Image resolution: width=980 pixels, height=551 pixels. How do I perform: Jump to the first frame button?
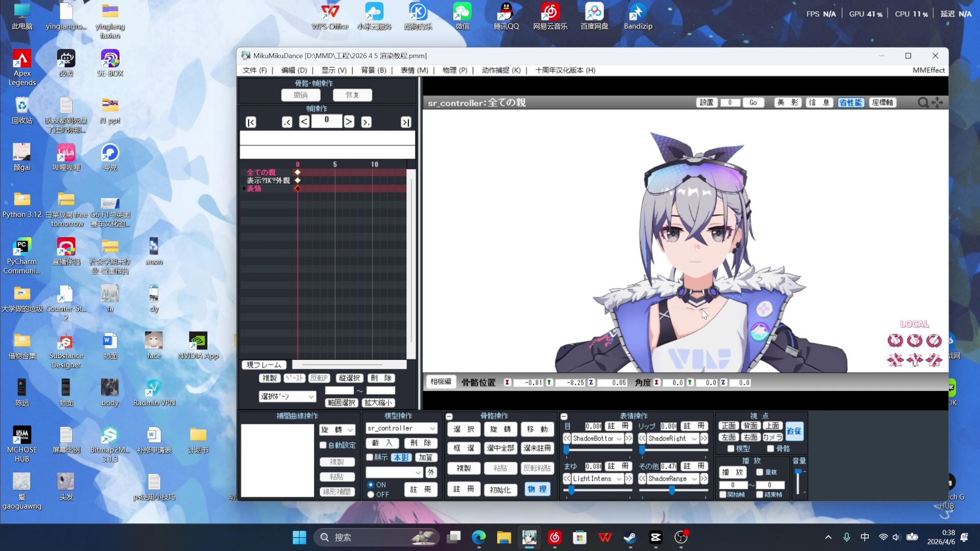[x=251, y=122]
